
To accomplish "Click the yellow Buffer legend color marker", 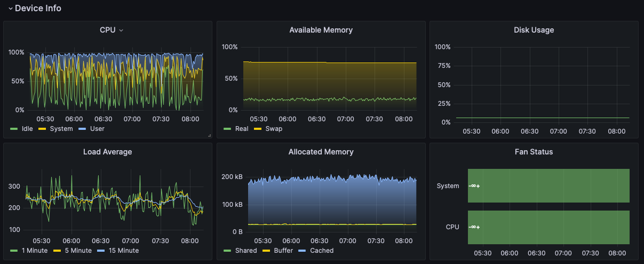I will 266,251.
